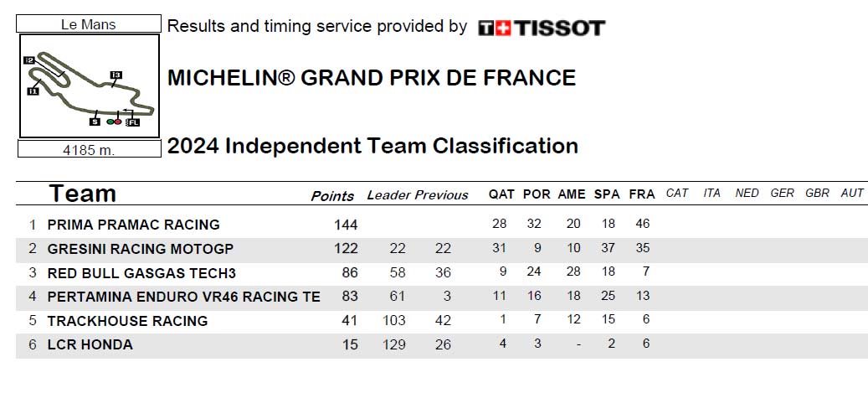The width and height of the screenshot is (868, 393).
Task: Click the Points column header
Action: point(332,196)
